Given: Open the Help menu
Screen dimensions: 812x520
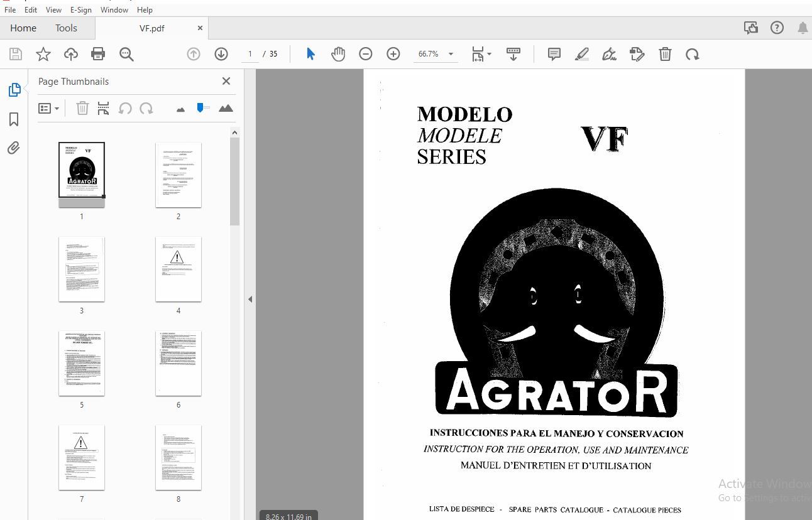Looking at the screenshot, I should 145,10.
